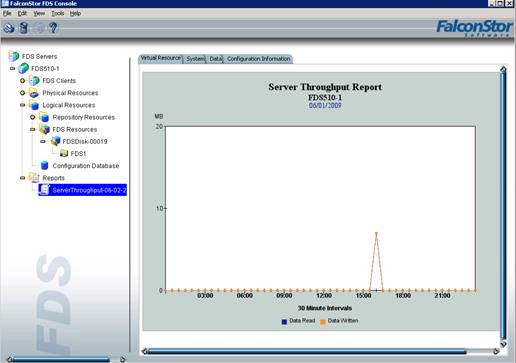This screenshot has width=516, height=363.
Task: Collapse the FDS510-1 server node
Action: tap(12, 69)
